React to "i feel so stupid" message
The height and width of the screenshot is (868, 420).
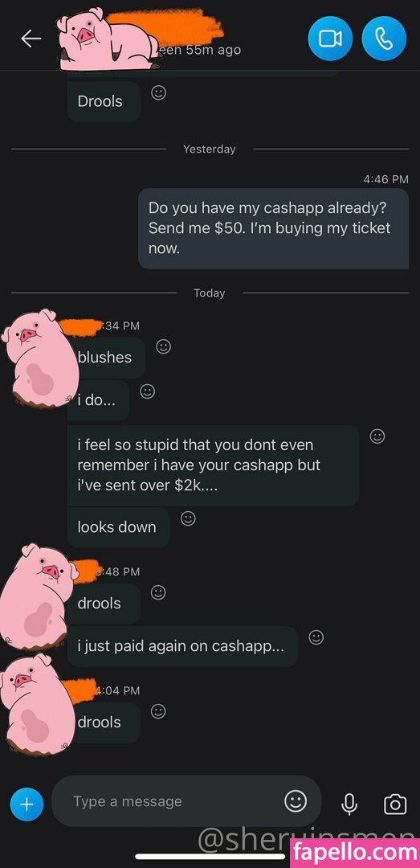click(377, 436)
